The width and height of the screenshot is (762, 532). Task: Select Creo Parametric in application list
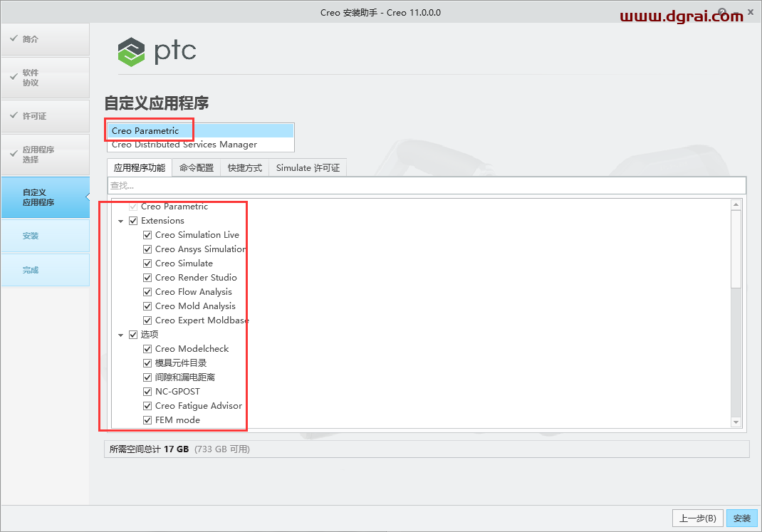click(200, 131)
